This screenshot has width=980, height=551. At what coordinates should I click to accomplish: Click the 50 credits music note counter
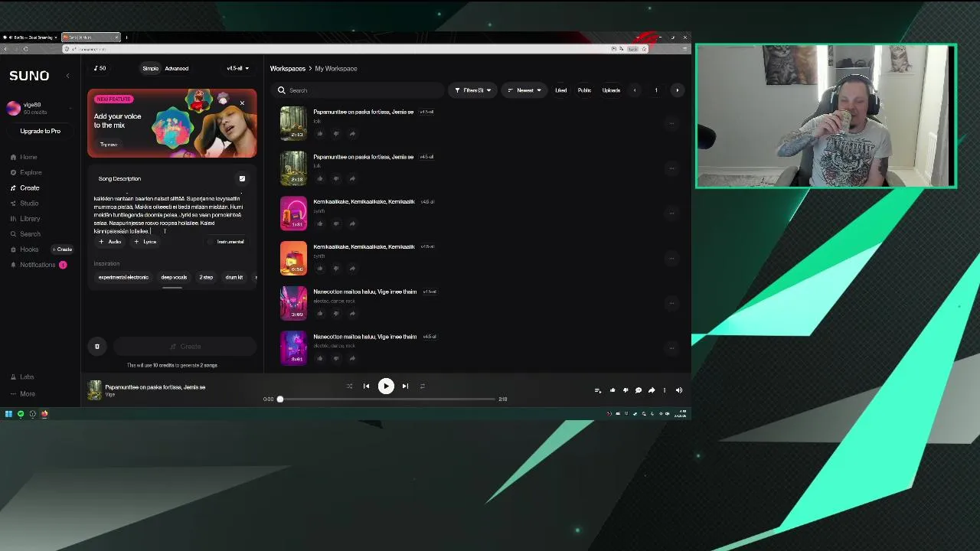click(x=100, y=68)
